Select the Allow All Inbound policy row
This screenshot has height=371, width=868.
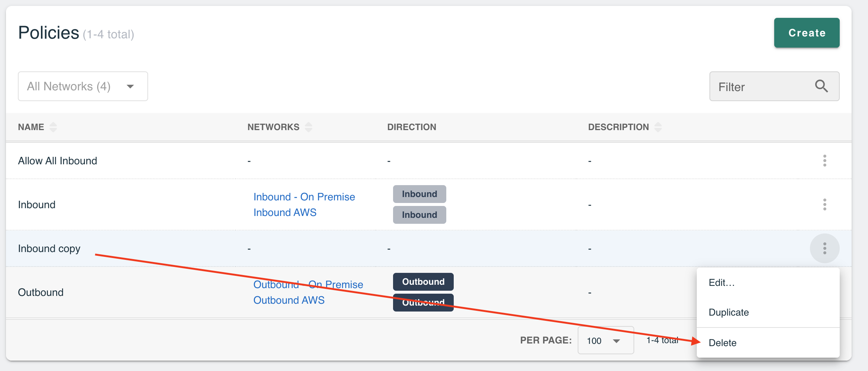[57, 161]
